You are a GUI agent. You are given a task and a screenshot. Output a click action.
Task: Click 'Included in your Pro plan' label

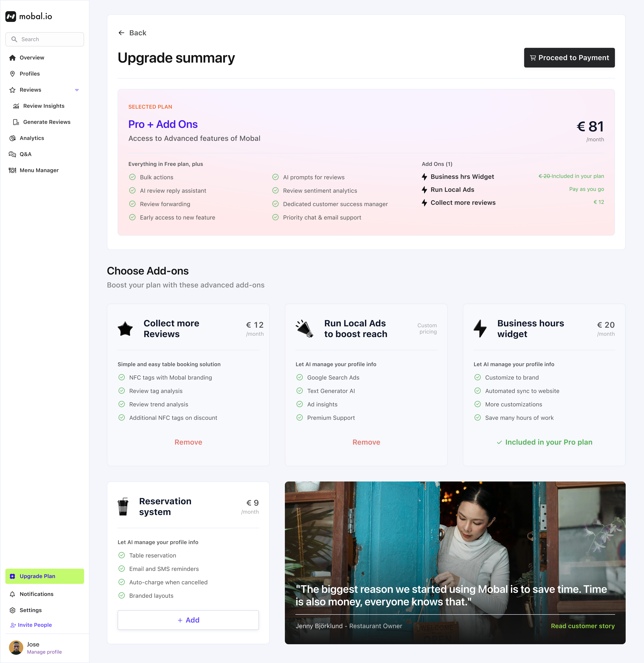tap(544, 442)
